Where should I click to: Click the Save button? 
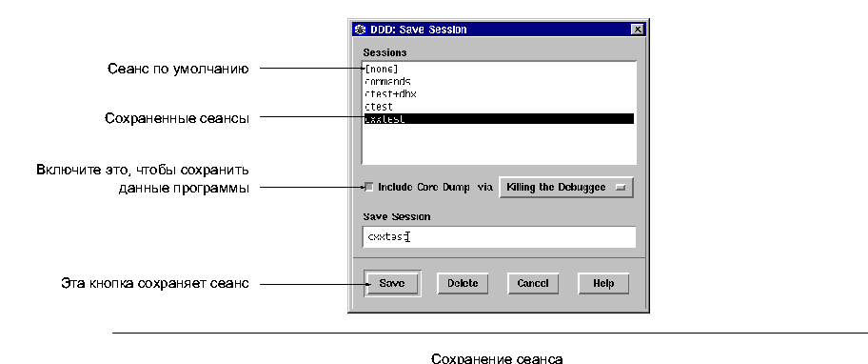pyautogui.click(x=392, y=284)
